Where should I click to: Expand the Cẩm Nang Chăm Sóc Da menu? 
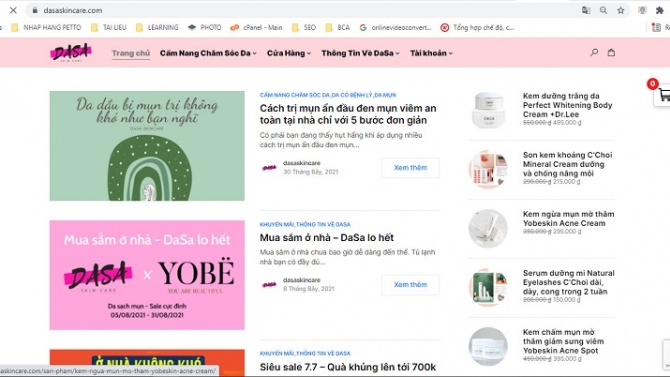coord(208,53)
